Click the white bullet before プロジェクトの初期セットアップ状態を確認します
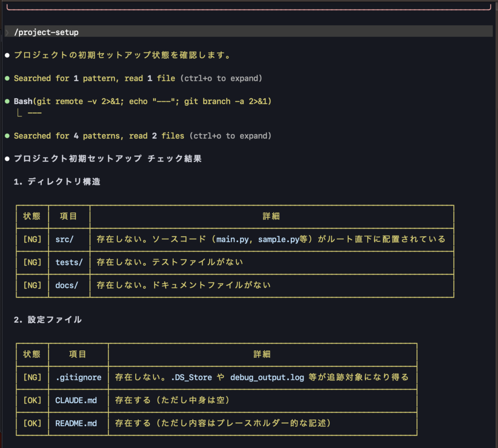Image resolution: width=498 pixels, height=448 pixels. pos(7,55)
